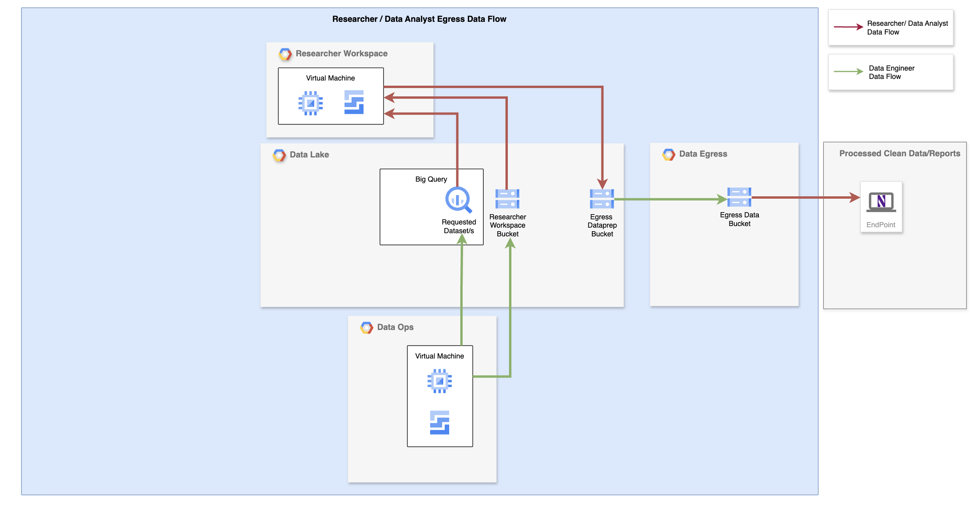Click the Egress Dataprep Bucket icon

[x=602, y=199]
